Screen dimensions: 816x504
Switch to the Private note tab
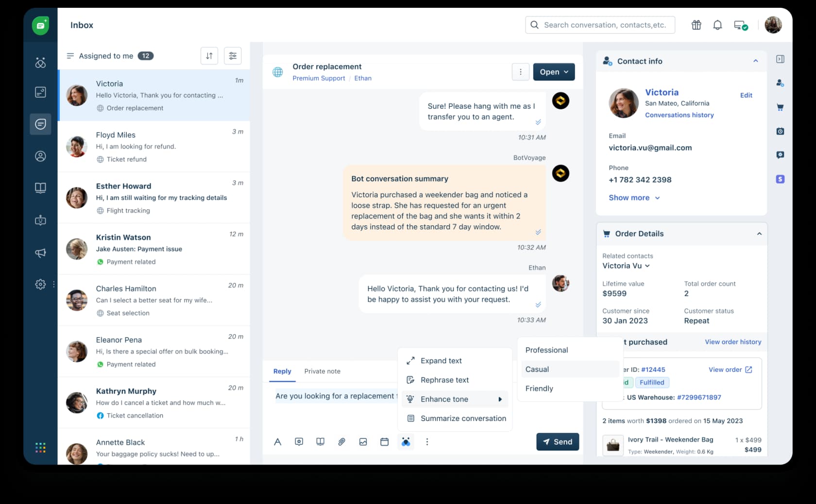pyautogui.click(x=322, y=371)
